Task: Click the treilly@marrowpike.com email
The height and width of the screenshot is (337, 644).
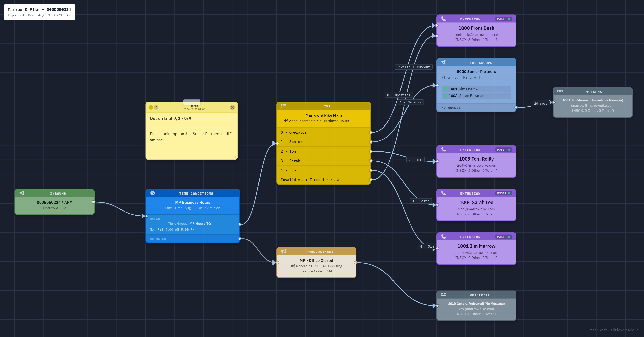Action: (476, 165)
